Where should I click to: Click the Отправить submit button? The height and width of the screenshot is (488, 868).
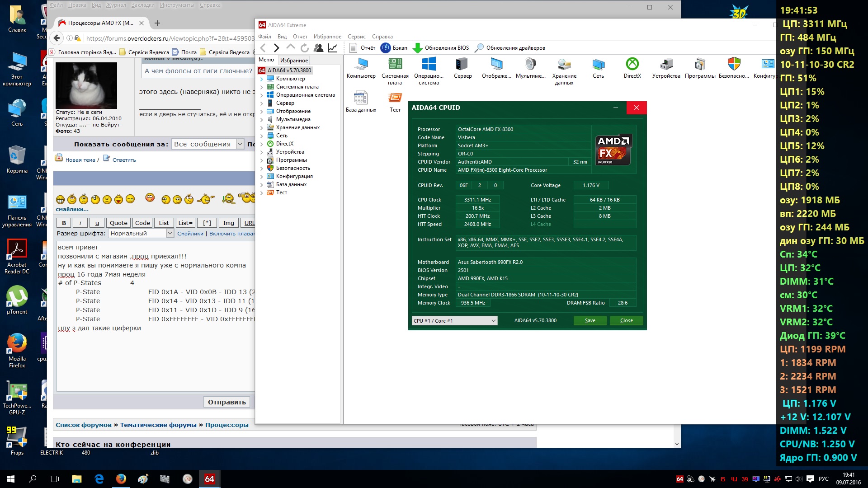coord(226,402)
